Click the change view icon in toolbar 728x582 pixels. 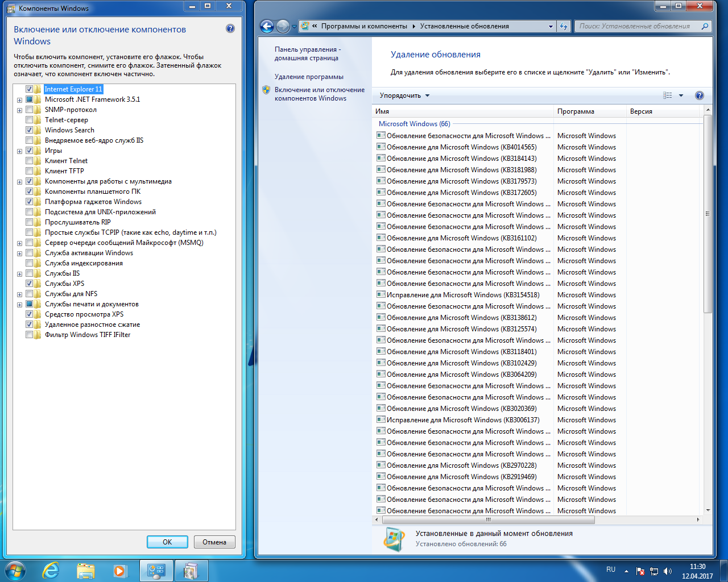668,95
